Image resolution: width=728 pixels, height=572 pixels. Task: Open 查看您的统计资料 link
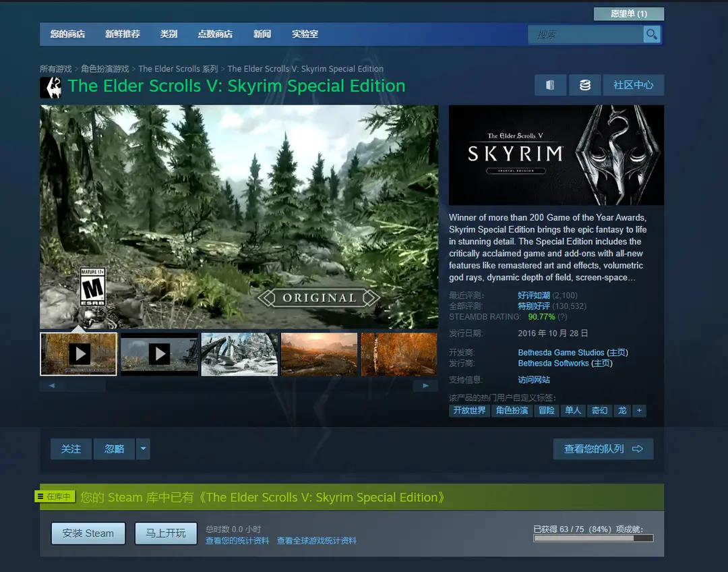[237, 541]
